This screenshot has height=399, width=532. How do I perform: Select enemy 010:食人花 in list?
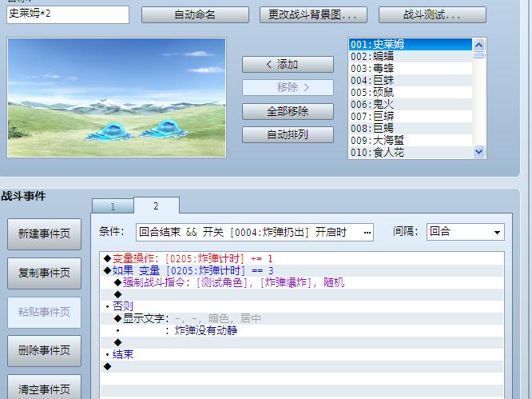pyautogui.click(x=411, y=152)
